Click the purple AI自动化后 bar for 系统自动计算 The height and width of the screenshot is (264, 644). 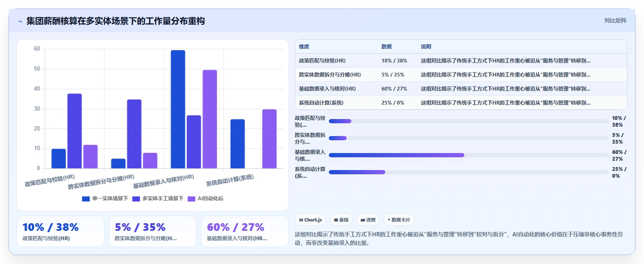click(269, 139)
